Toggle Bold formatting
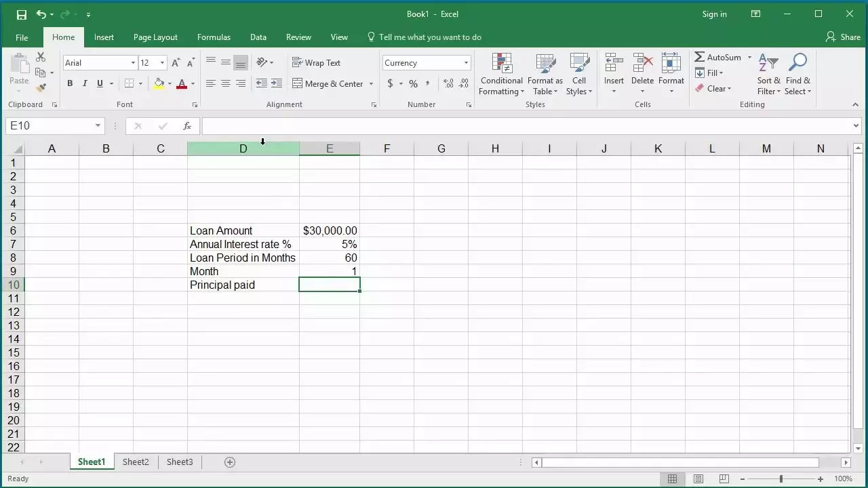Viewport: 868px width, 488px height. (x=70, y=84)
